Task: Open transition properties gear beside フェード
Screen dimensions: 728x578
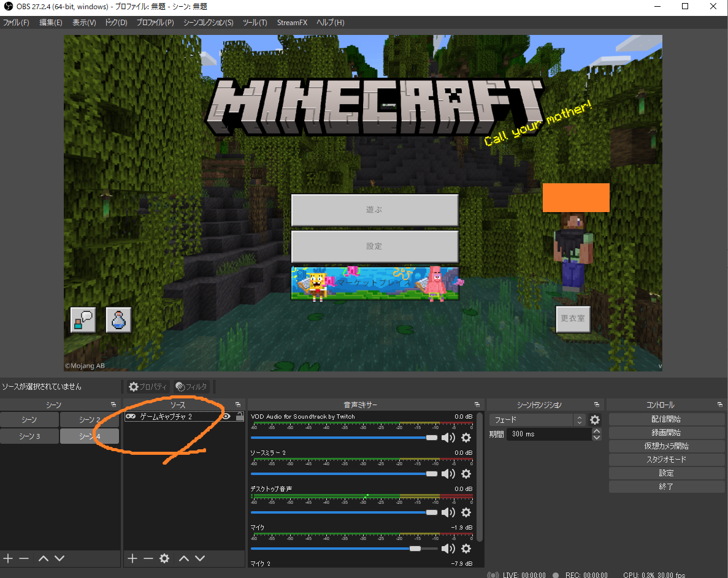Action: [x=594, y=420]
